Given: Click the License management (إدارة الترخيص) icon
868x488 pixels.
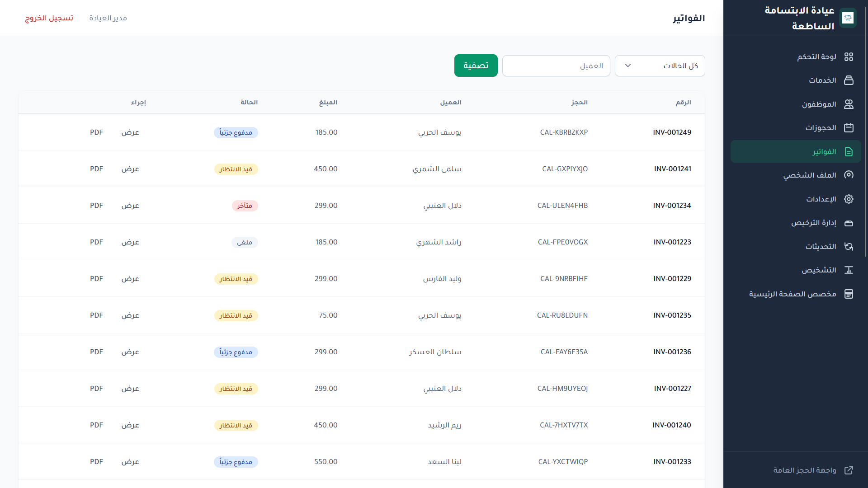Looking at the screenshot, I should 849,223.
